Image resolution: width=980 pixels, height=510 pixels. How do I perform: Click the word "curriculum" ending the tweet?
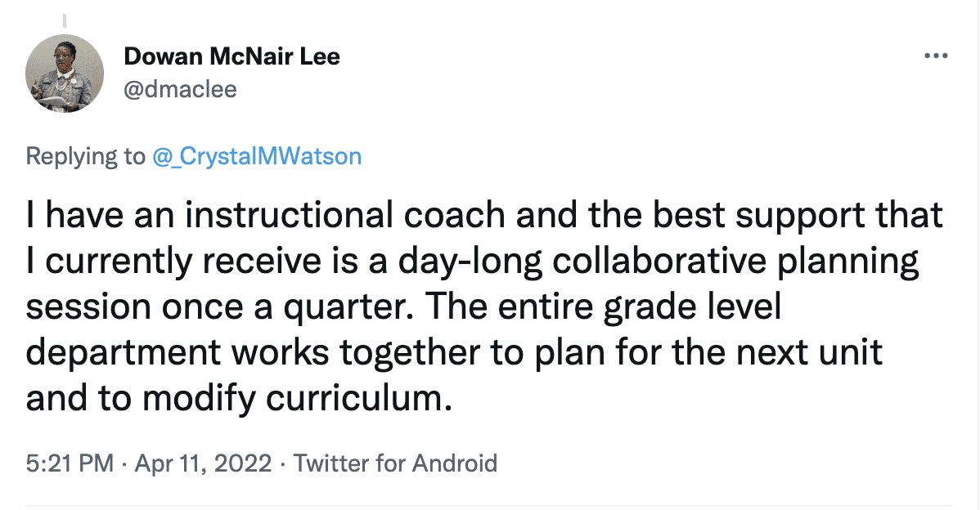[362, 400]
